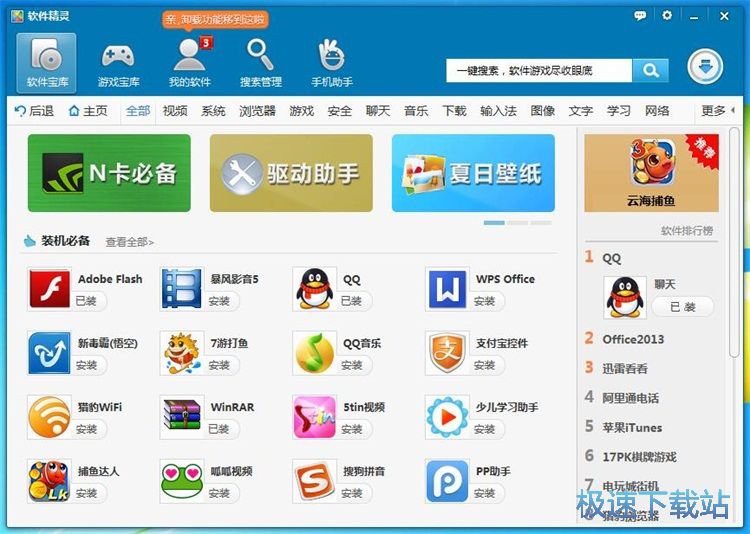The image size is (750, 534).
Task: Click the 已装 button in QQ ranking
Action: pyautogui.click(x=683, y=307)
